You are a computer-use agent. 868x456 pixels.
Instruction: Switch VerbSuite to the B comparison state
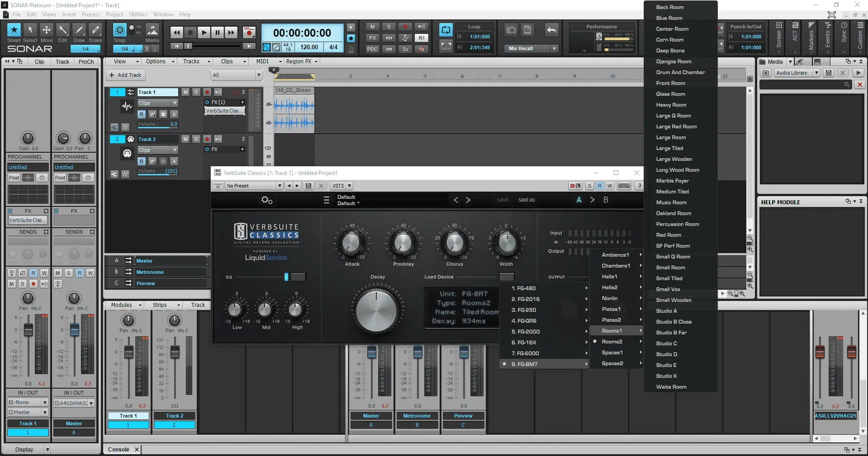click(606, 200)
